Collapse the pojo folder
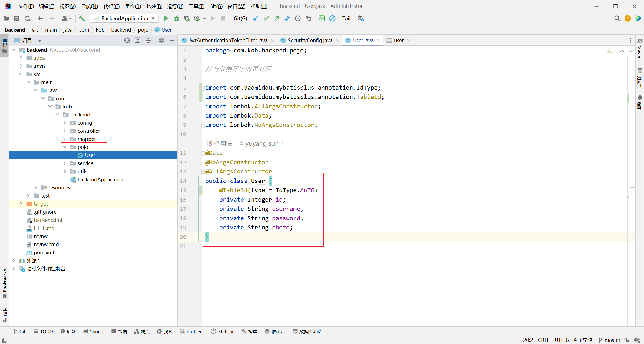Image resolution: width=644 pixels, height=344 pixels. (65, 147)
